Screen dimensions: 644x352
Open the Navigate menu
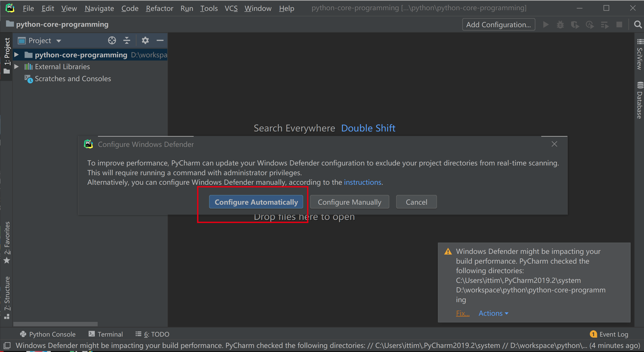pos(99,8)
